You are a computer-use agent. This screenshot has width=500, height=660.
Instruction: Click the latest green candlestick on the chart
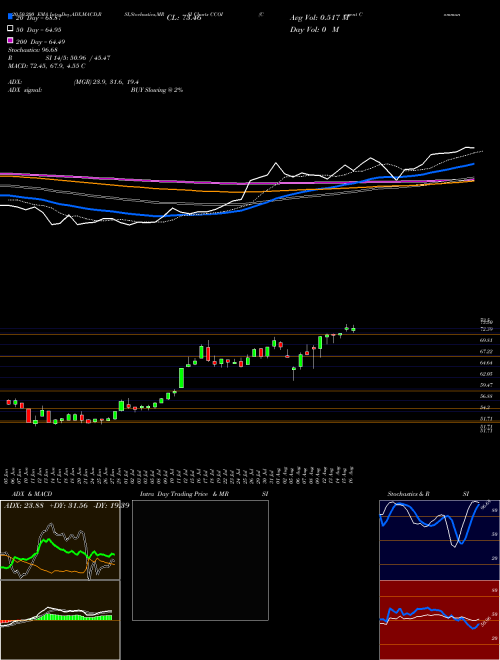[x=353, y=330]
